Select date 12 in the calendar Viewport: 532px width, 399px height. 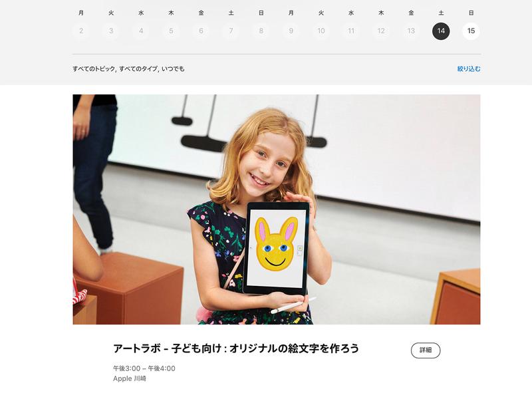[381, 31]
